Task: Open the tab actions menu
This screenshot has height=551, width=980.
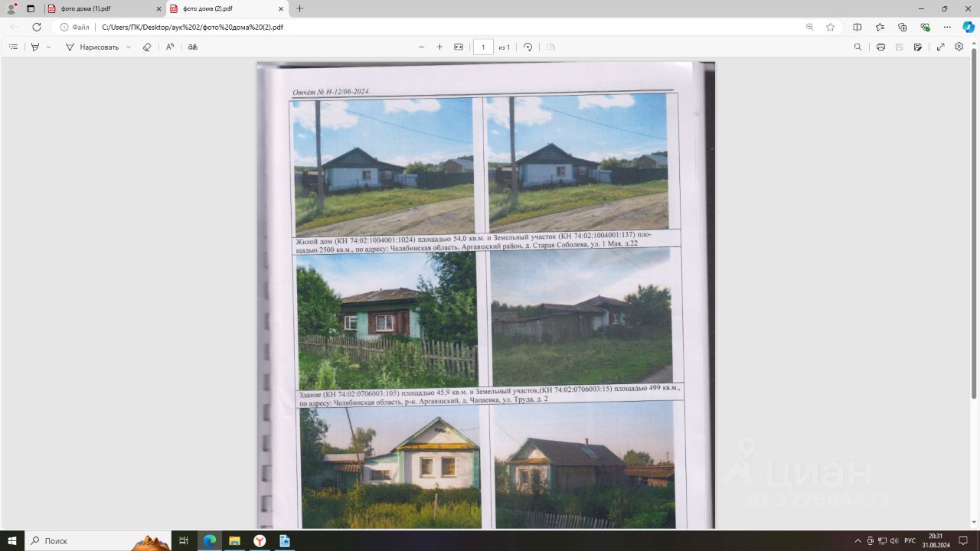Action: point(31,8)
